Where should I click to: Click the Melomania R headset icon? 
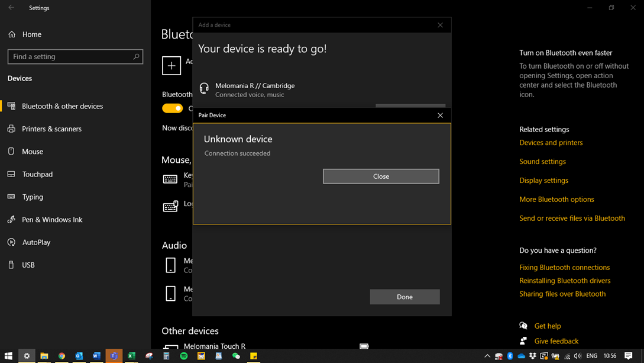pos(204,89)
